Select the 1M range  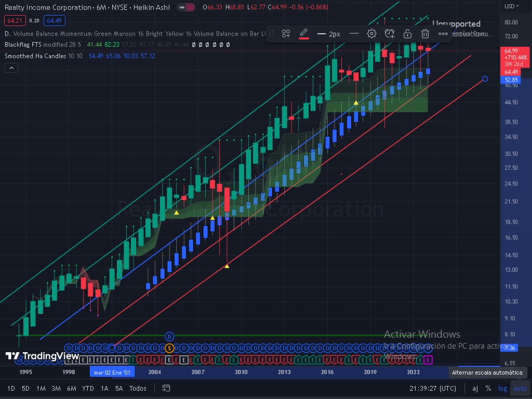[x=41, y=388]
